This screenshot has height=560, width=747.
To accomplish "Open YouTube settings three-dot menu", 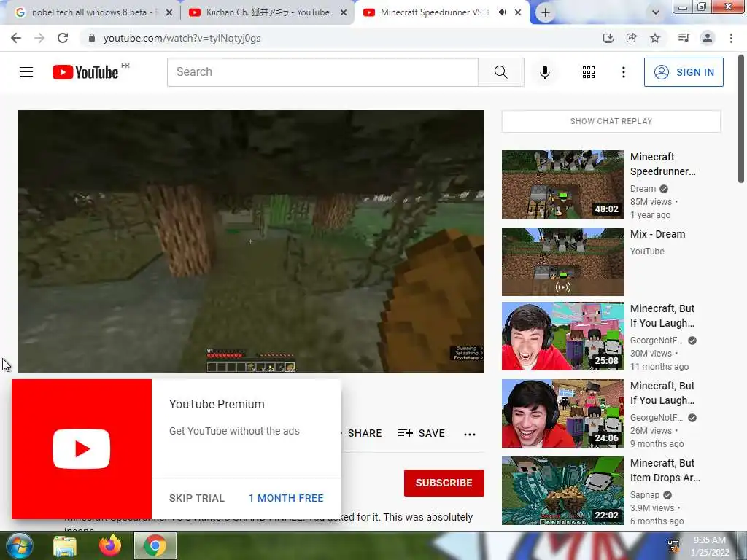I will click(x=623, y=72).
